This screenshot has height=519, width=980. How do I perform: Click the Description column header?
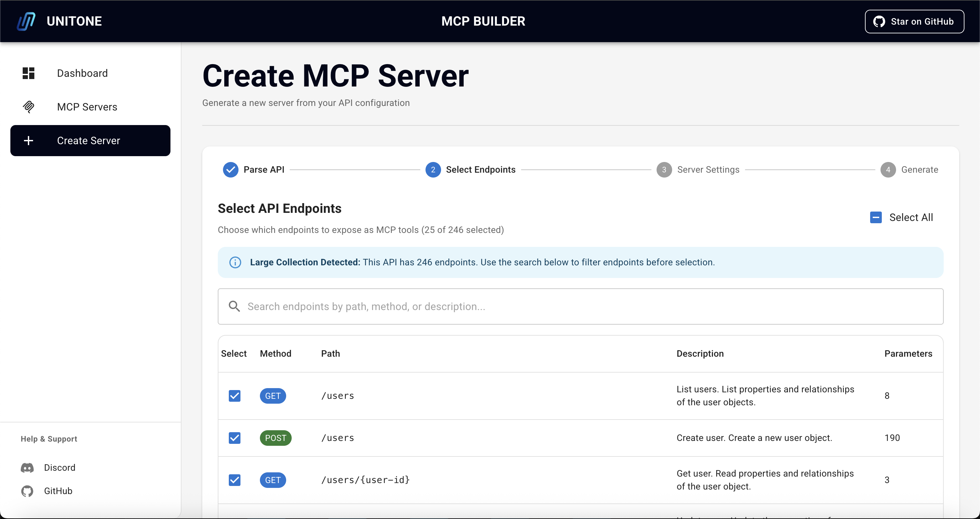[700, 353]
